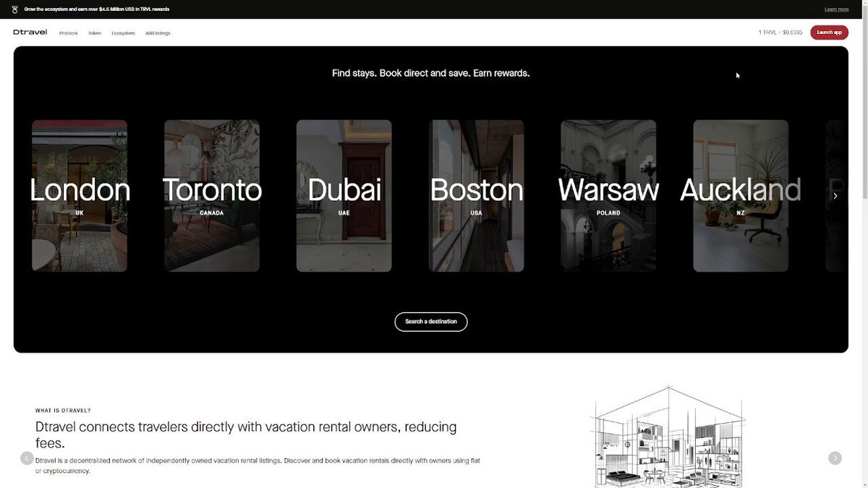Select the Boston destination card
The image size is (868, 488).
click(477, 196)
